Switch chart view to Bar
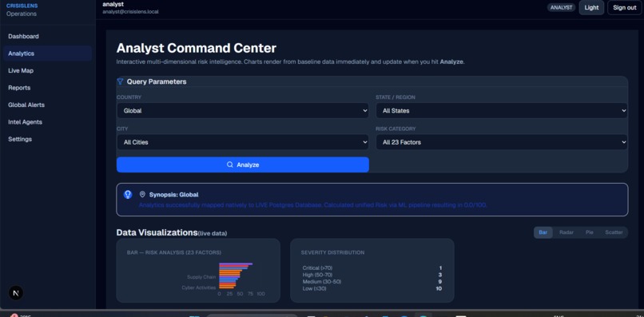The image size is (644, 317). click(543, 232)
